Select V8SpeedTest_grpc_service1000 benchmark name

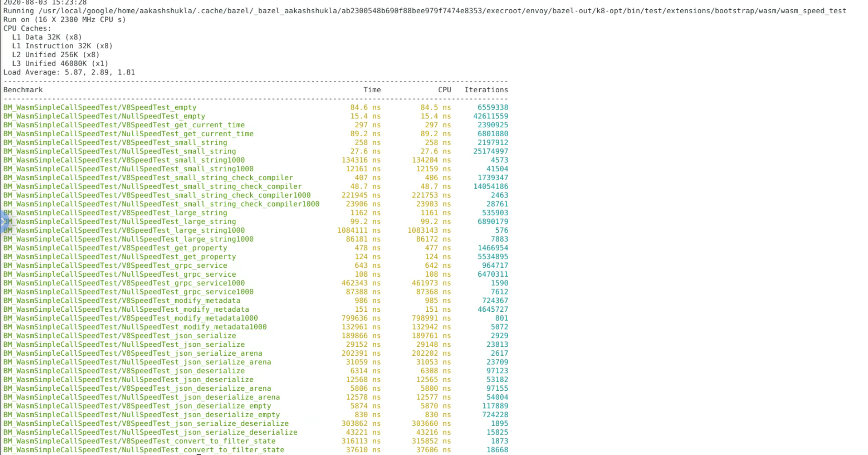click(x=124, y=283)
